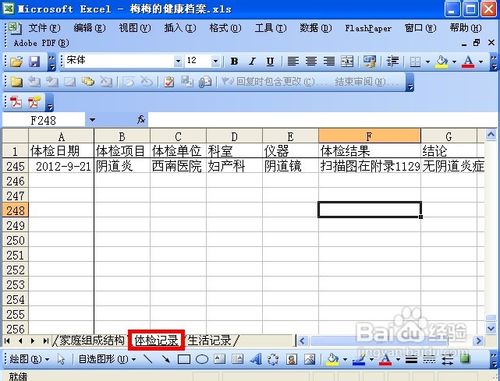Open the 文件(F) menu
This screenshot has width=500, height=381.
click(x=44, y=28)
